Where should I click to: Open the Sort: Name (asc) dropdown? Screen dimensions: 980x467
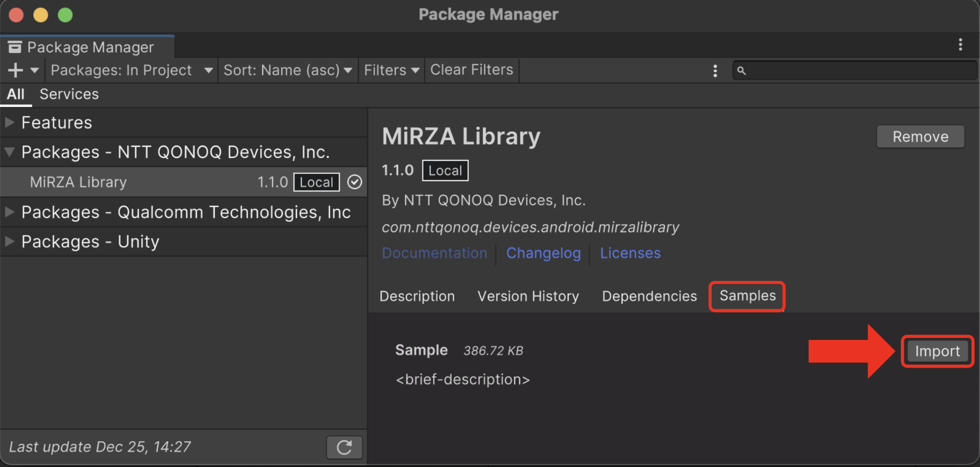pyautogui.click(x=287, y=70)
